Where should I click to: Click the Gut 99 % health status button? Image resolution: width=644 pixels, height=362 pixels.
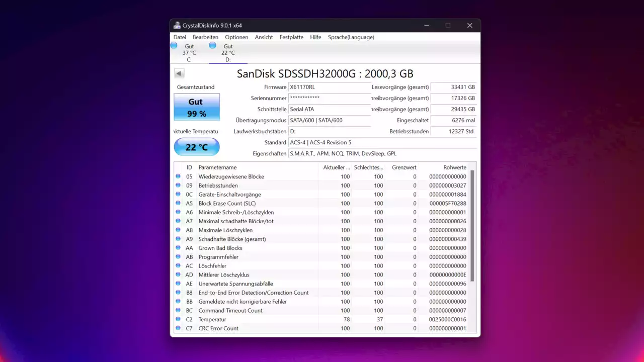coord(197,107)
